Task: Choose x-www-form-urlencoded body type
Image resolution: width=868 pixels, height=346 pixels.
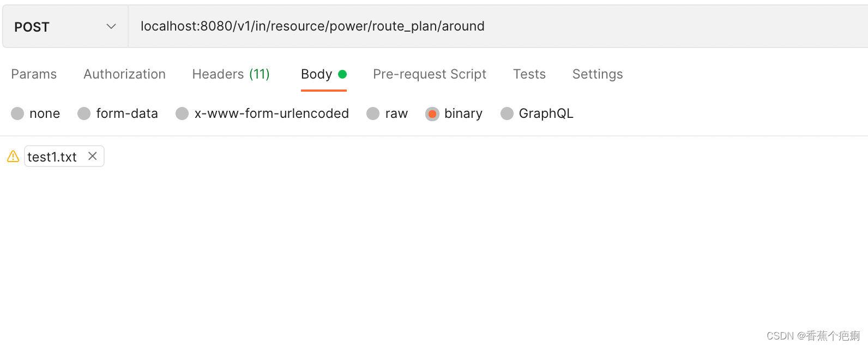Action: click(182, 114)
